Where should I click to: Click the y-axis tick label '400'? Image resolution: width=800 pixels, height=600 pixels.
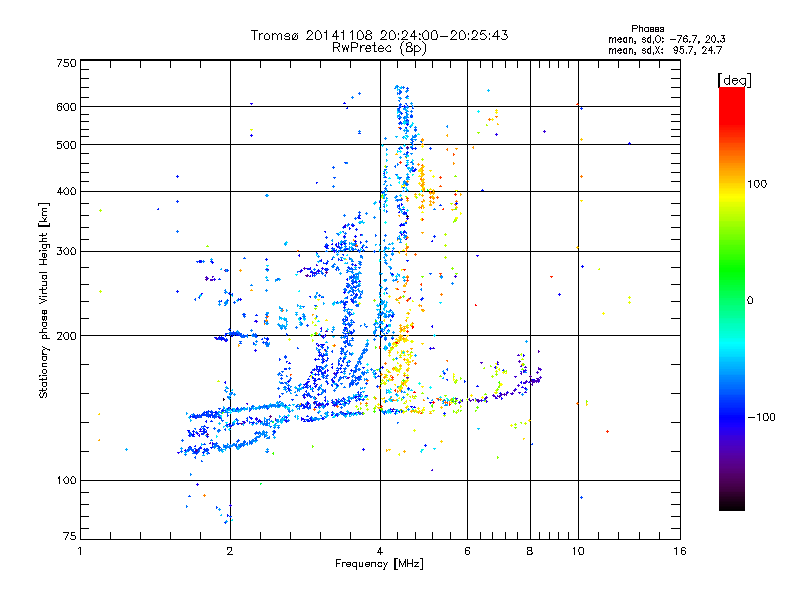point(66,192)
